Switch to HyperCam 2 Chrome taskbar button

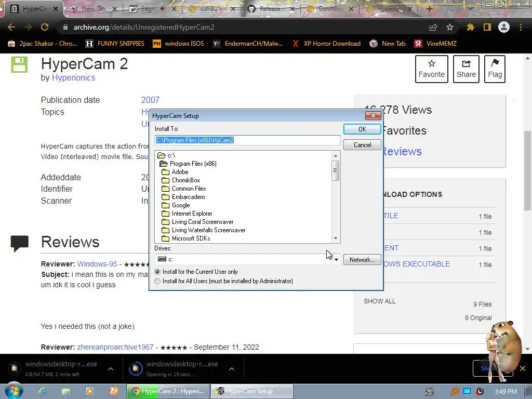coord(168,391)
